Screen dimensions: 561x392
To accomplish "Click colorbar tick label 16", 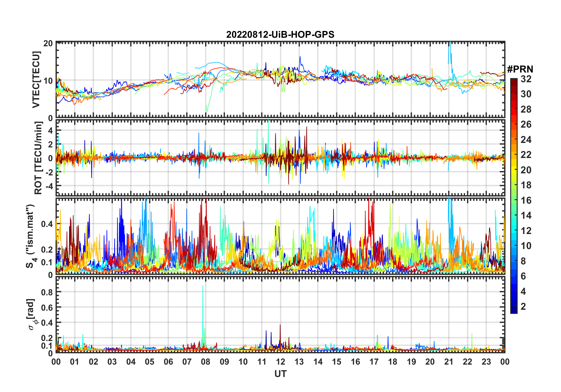I will pyautogui.click(x=526, y=200).
